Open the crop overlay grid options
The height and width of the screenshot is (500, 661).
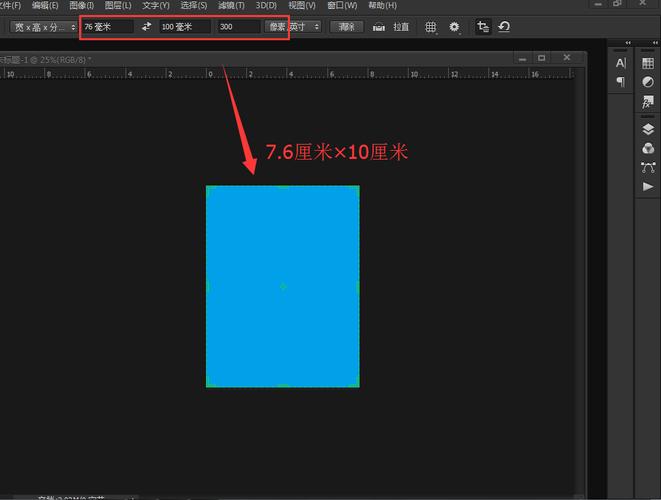pyautogui.click(x=431, y=27)
